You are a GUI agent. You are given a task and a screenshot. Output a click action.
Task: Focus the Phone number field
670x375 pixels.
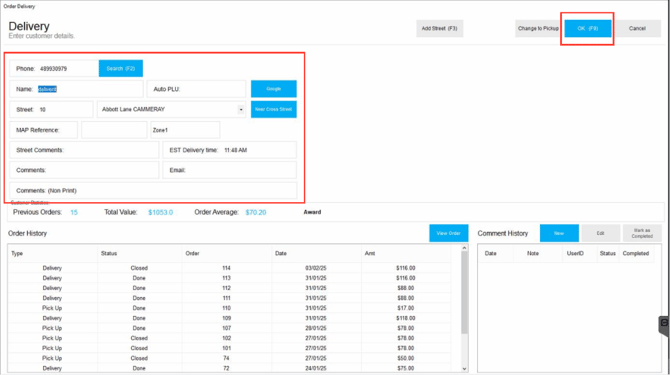click(54, 68)
